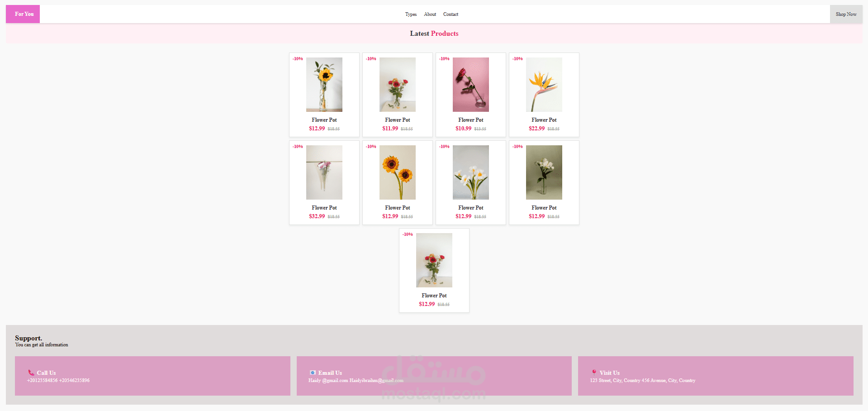Open the Types menu item
Viewport: 868px width, 411px height.
click(411, 14)
